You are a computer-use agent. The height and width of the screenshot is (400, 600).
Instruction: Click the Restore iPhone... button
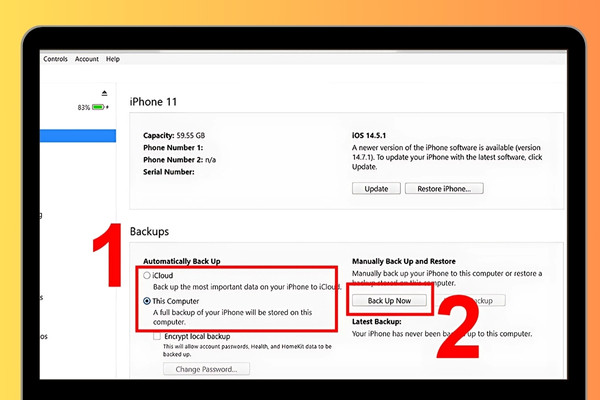[444, 188]
